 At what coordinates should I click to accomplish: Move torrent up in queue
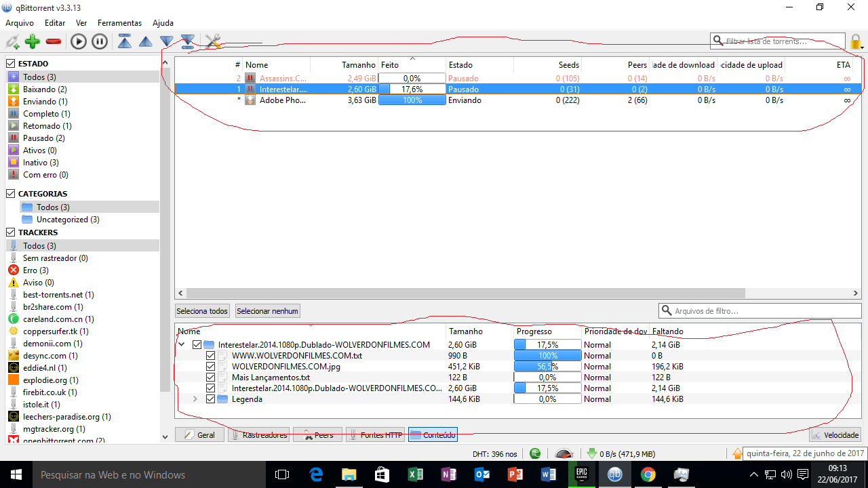point(145,42)
